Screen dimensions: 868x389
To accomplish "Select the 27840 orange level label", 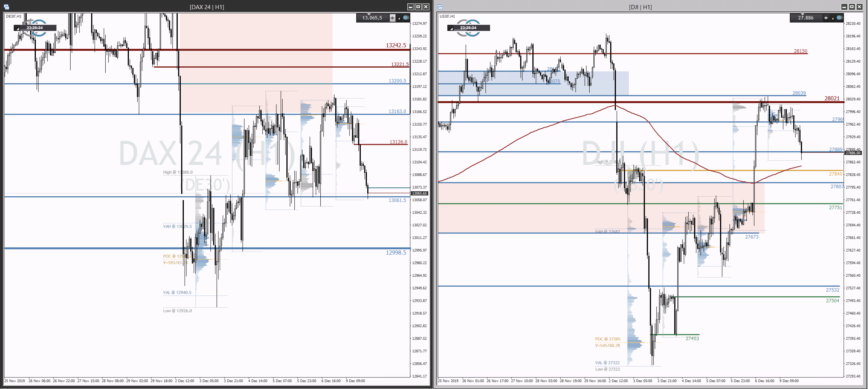I will [835, 174].
